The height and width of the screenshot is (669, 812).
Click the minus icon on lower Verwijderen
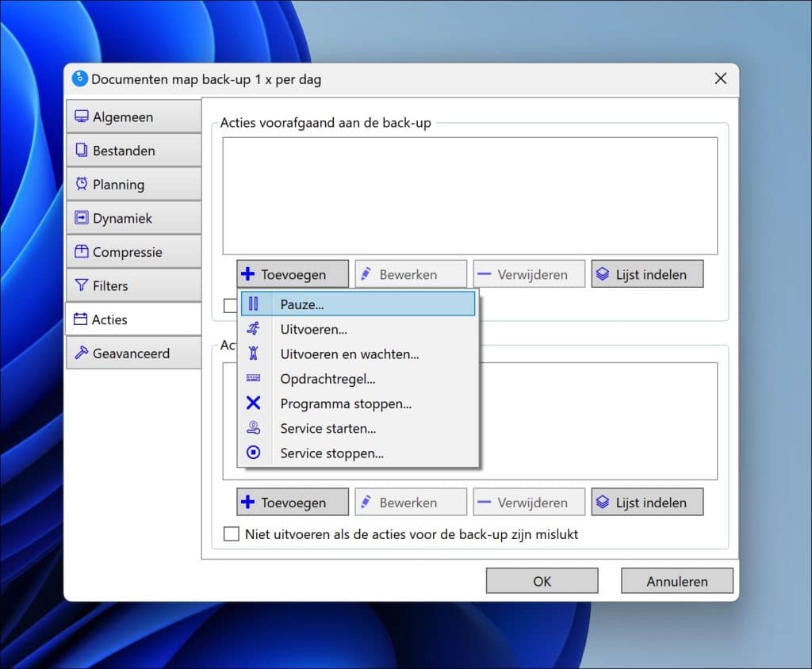(x=484, y=503)
